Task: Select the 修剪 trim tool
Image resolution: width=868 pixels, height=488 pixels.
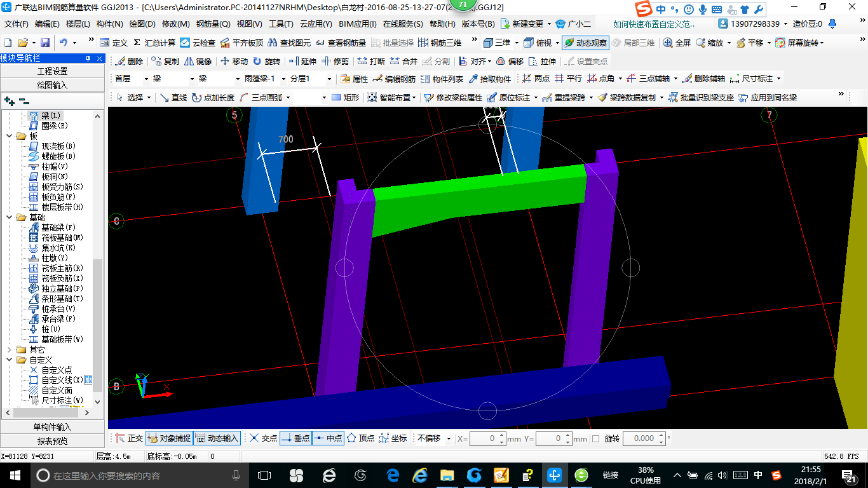Action: click(335, 62)
